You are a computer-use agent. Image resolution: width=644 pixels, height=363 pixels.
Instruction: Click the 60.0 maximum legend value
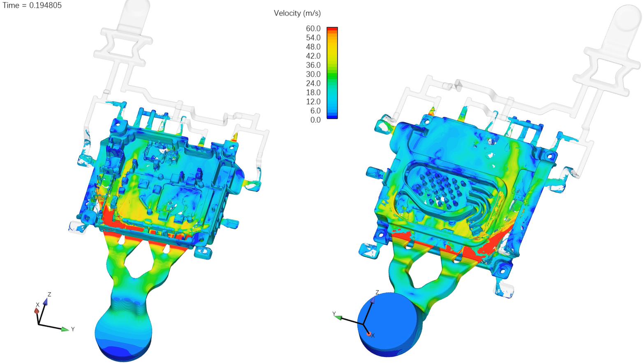click(x=313, y=28)
